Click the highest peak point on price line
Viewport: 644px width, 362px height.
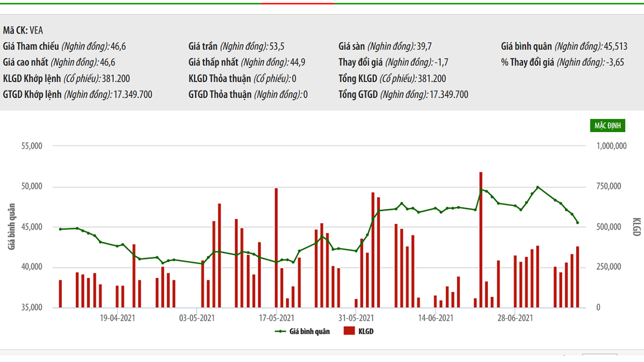[538, 187]
